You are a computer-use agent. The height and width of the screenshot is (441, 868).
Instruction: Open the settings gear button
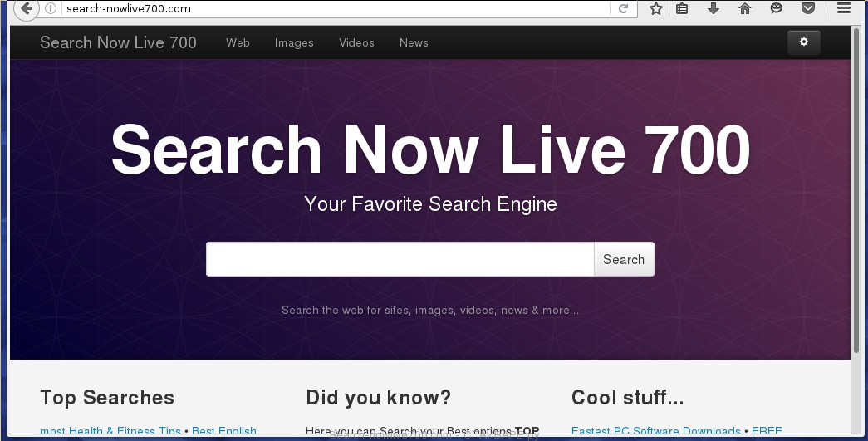(x=804, y=42)
